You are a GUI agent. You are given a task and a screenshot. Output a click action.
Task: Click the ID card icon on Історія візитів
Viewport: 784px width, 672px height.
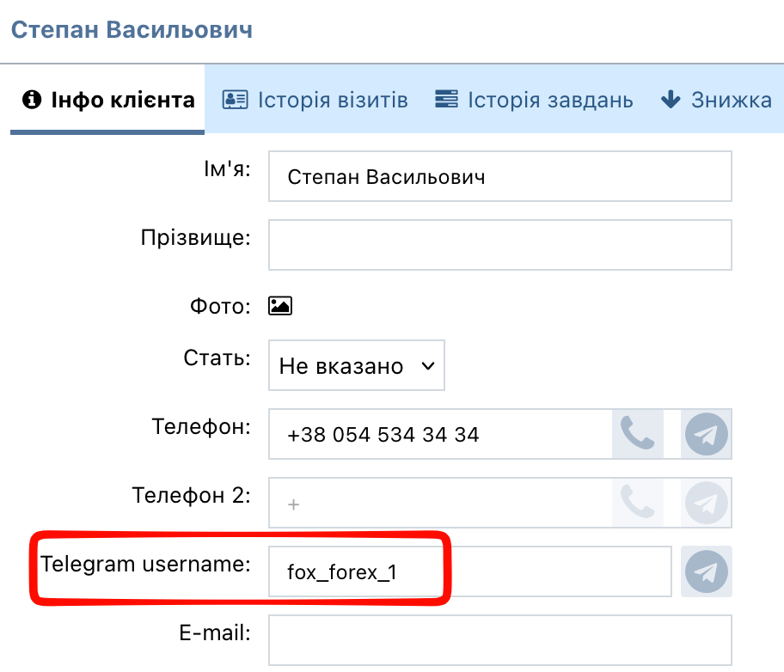[234, 101]
